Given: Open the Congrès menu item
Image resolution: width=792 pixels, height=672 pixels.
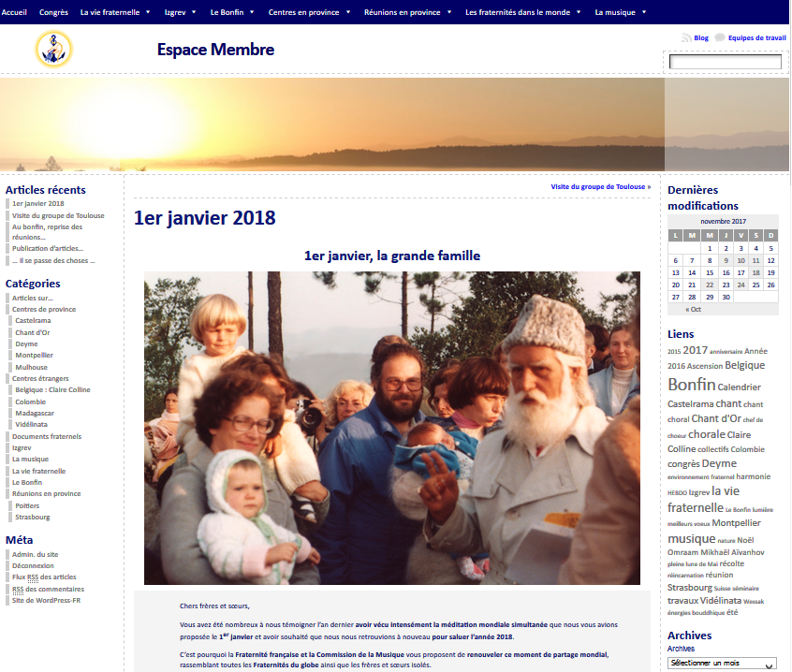Looking at the screenshot, I should pyautogui.click(x=53, y=12).
